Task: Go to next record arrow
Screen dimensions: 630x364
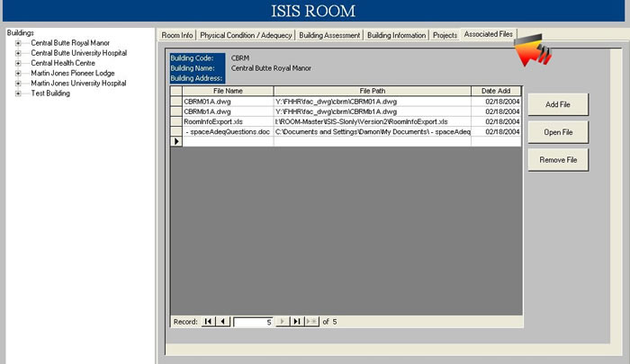Action: [x=282, y=322]
